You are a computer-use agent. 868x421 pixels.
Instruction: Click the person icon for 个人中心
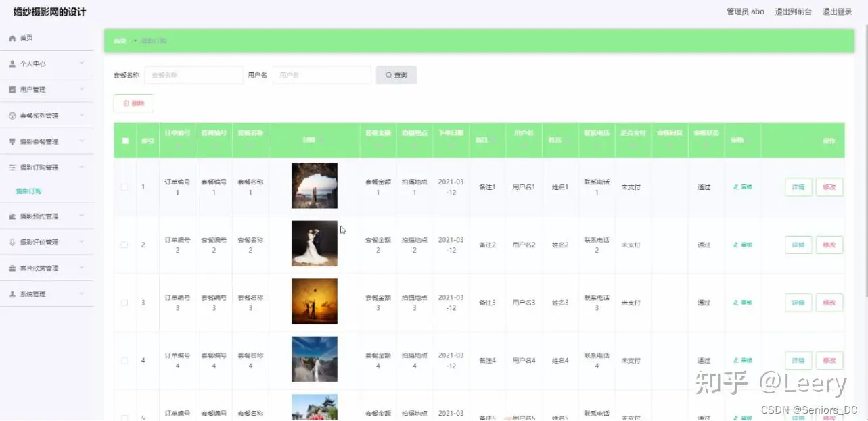(12, 64)
